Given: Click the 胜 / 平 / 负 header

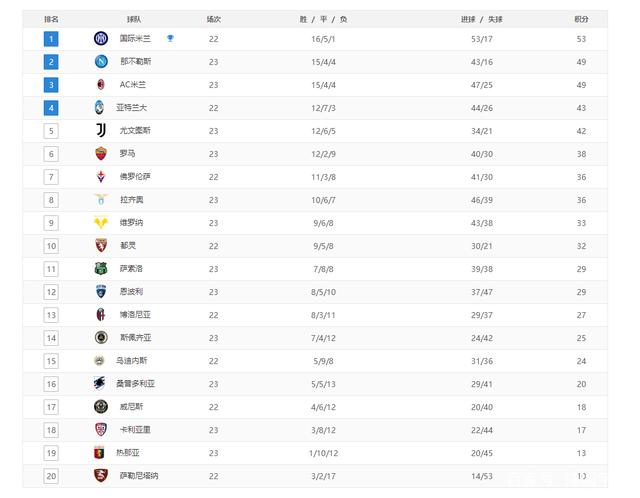Looking at the screenshot, I should pos(323,19).
